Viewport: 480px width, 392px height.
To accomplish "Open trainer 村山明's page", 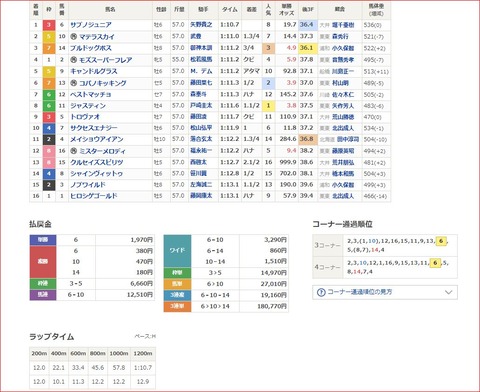I will coord(340,83).
